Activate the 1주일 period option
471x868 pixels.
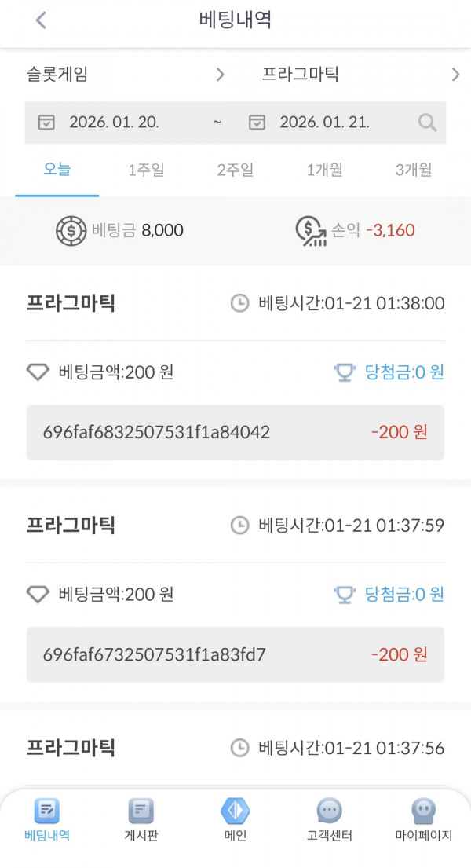pyautogui.click(x=144, y=169)
